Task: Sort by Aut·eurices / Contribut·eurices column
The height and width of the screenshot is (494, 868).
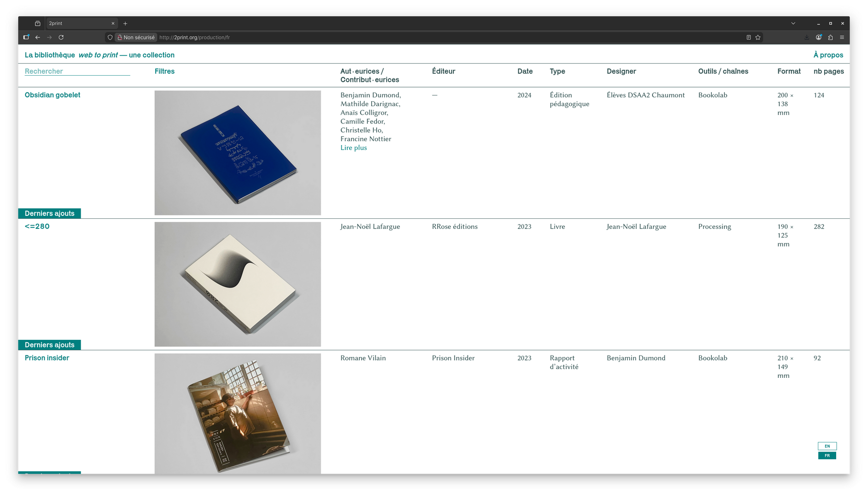Action: 369,76
